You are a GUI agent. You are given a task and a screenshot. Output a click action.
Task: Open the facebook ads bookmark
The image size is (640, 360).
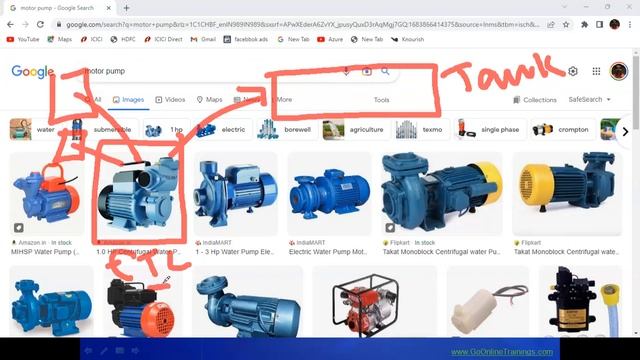point(246,39)
